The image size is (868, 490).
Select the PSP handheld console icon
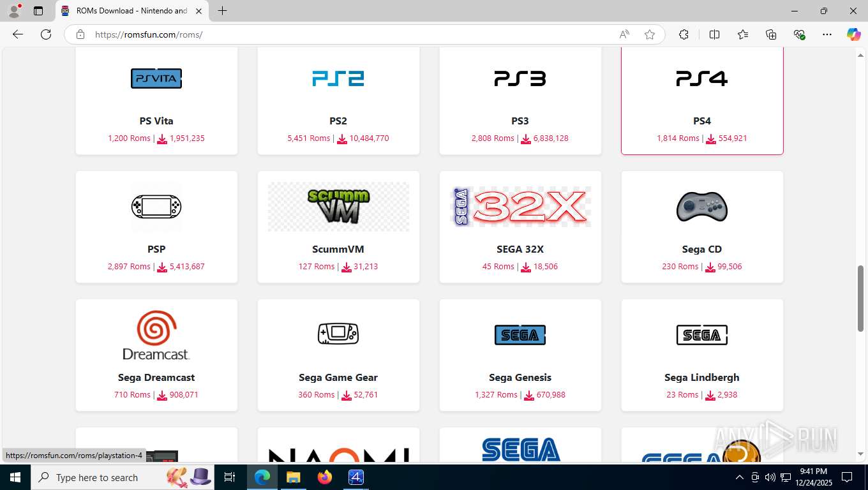156,207
